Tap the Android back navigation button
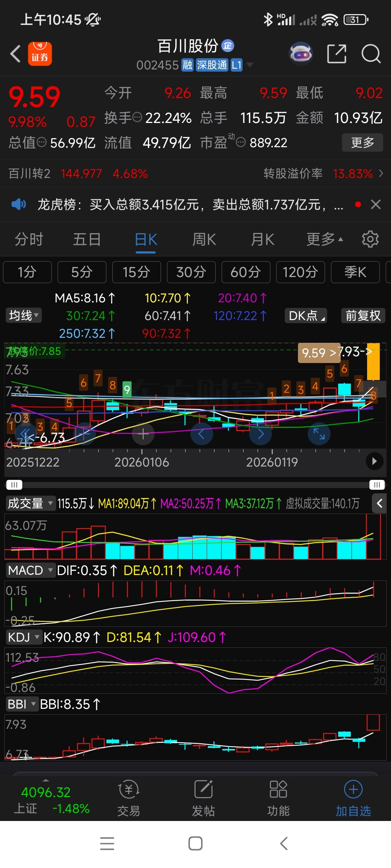 pos(284,843)
